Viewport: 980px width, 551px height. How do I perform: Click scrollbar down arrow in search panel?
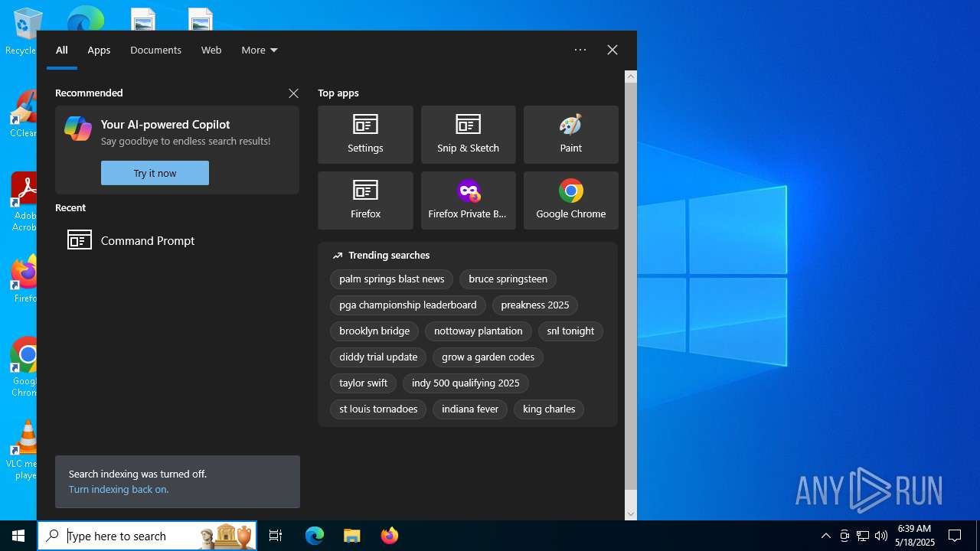coord(631,514)
